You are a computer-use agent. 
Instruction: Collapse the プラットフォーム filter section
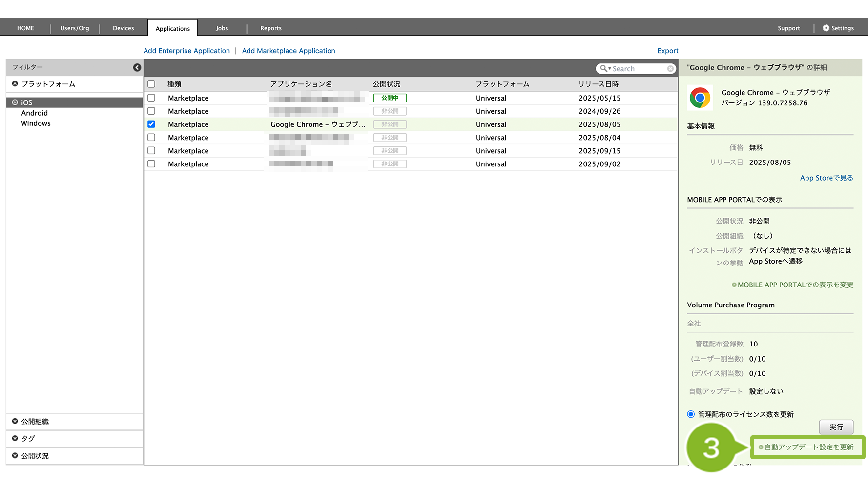pos(15,84)
